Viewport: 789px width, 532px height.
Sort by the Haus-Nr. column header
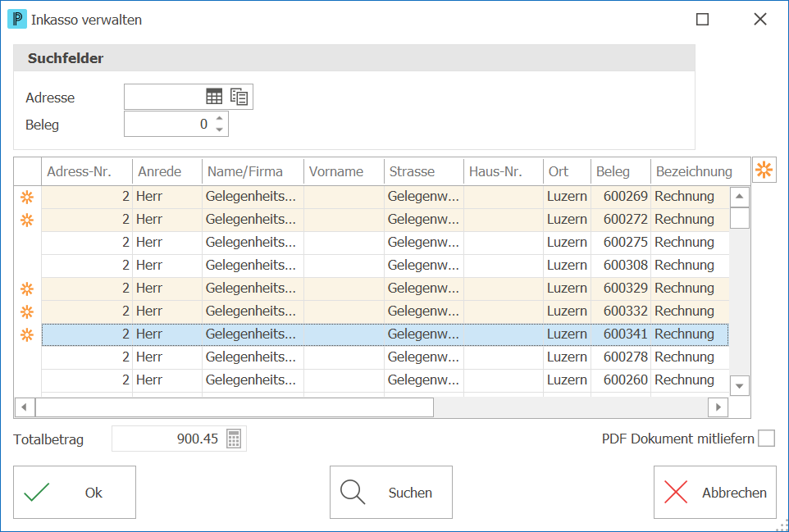[504, 171]
